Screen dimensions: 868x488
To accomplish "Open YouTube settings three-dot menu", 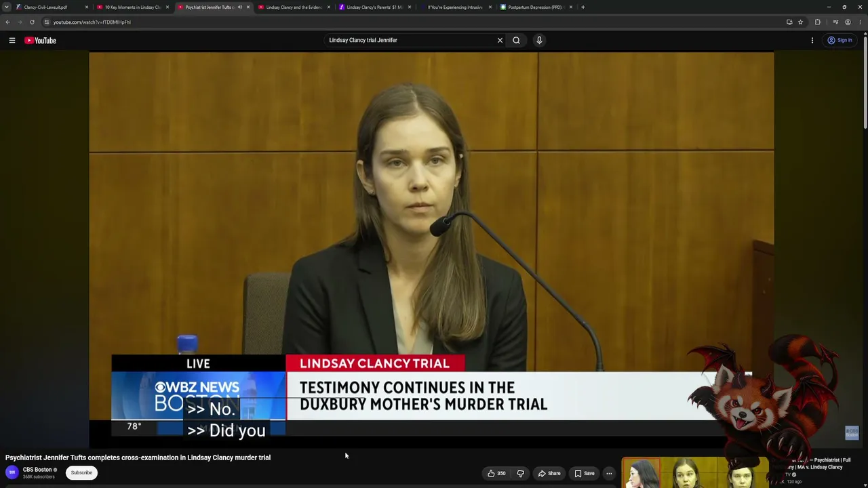I will (x=812, y=41).
